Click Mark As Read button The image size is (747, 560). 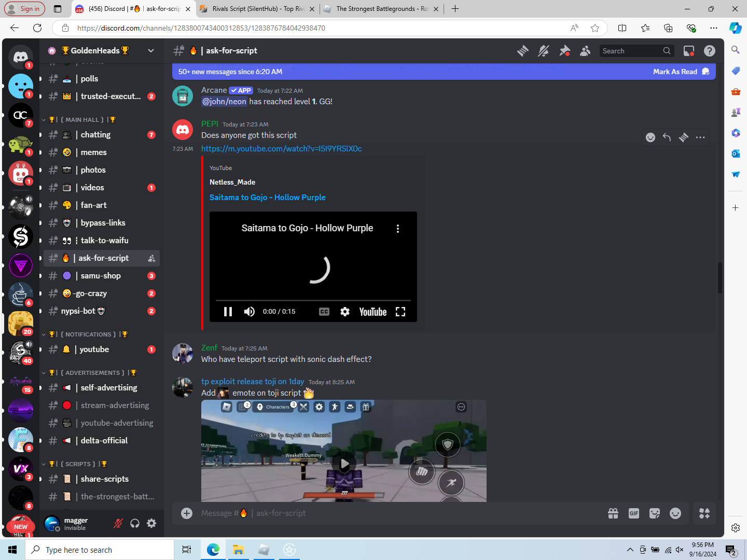point(681,72)
